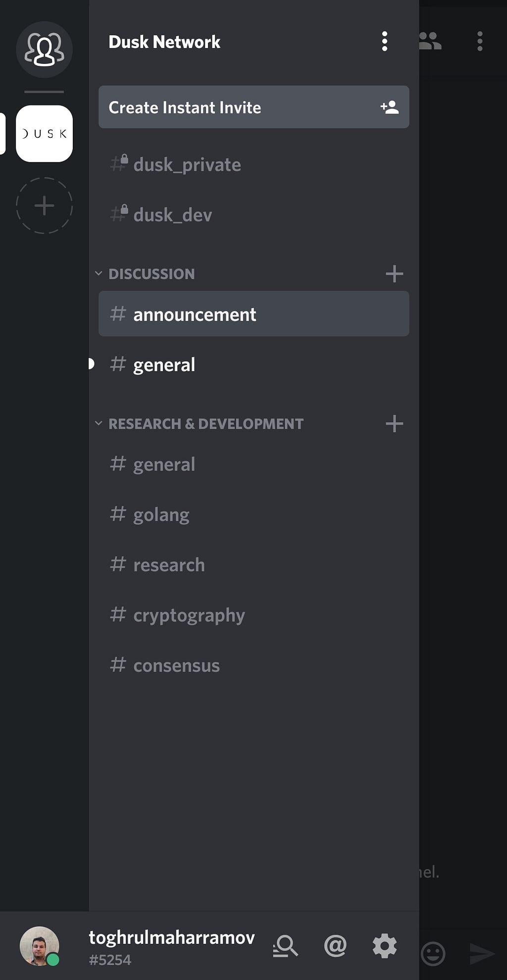Screen dimensions: 507x980
Task: Open the search icon in bottom bar
Action: coord(286,946)
